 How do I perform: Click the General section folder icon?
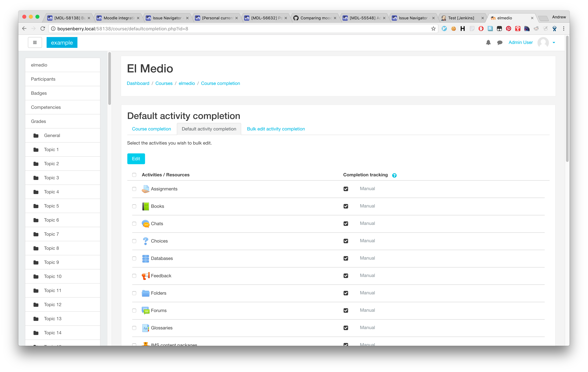pyautogui.click(x=36, y=135)
